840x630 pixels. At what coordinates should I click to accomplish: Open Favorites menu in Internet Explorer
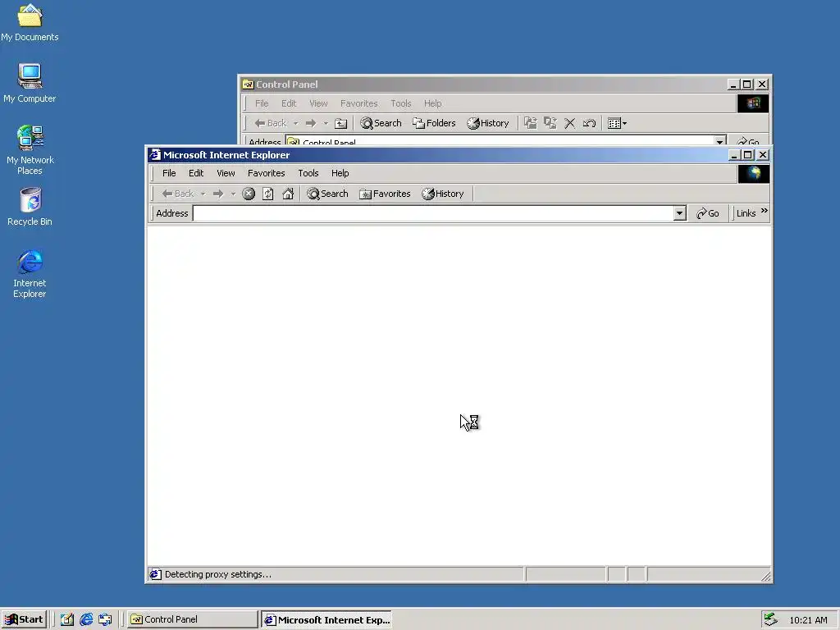tap(267, 173)
